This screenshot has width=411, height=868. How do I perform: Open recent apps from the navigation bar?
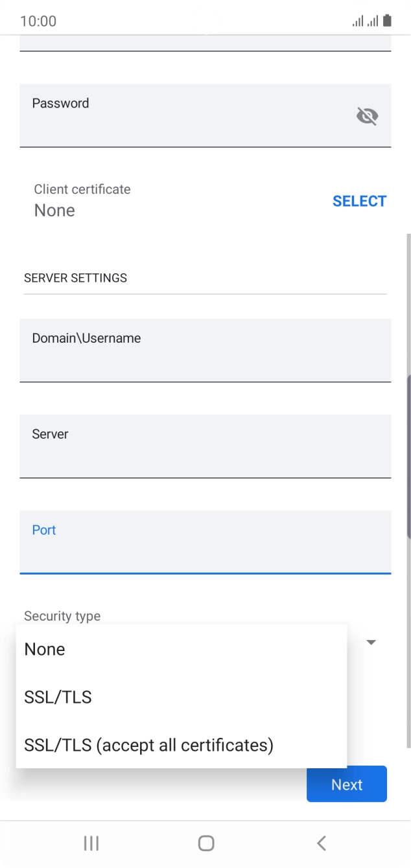point(91,843)
